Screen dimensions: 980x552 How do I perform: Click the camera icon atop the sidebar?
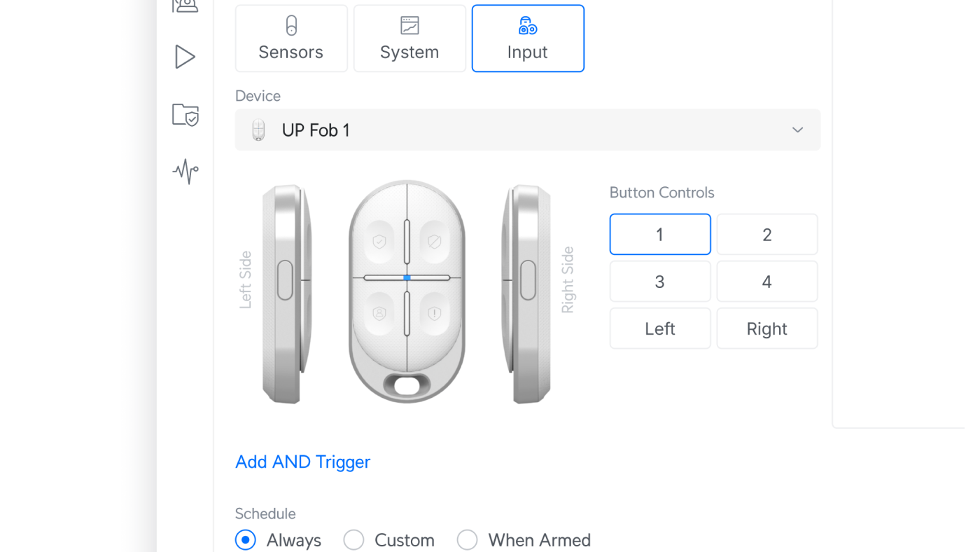tap(185, 6)
